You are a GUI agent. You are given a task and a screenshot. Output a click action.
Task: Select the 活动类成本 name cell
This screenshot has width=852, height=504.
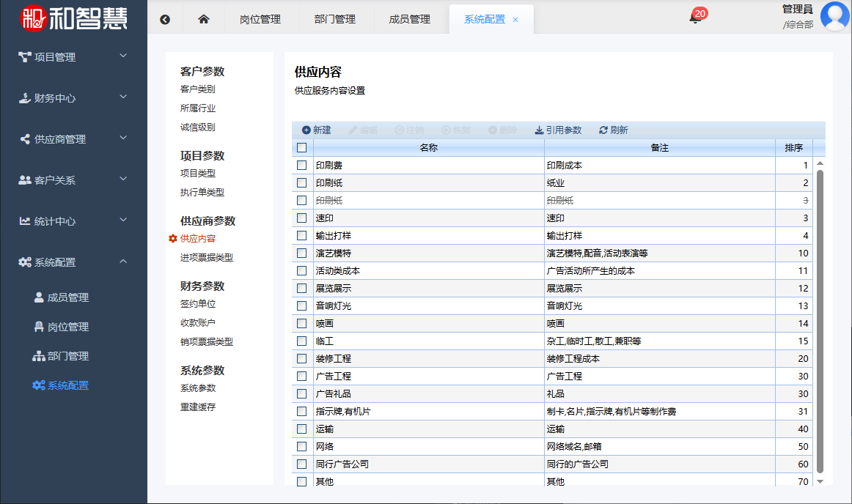[x=428, y=271]
